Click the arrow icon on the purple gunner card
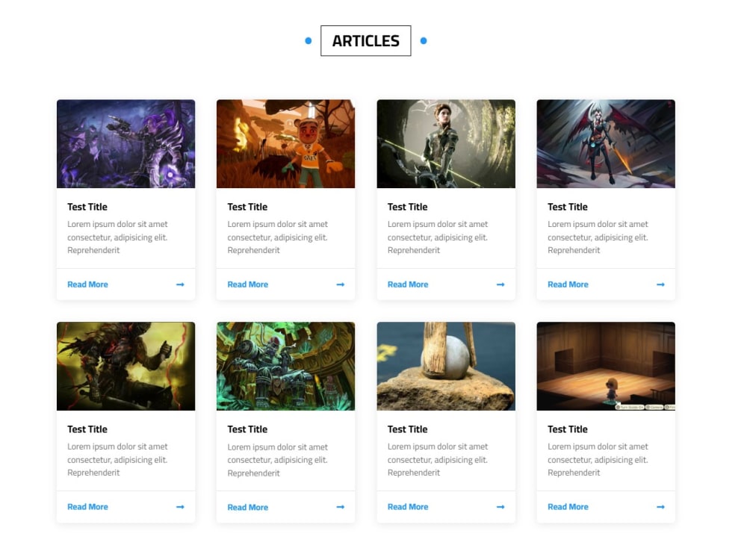Image resolution: width=747 pixels, height=560 pixels. pos(180,284)
